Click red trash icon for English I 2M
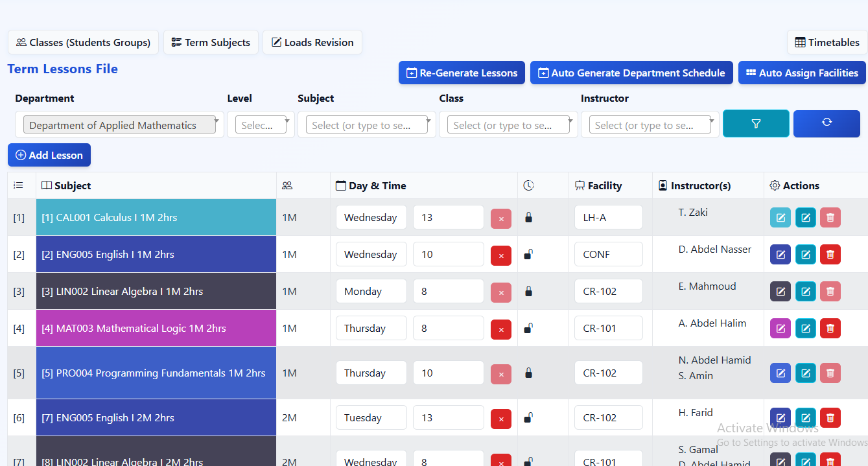The image size is (868, 466). point(830,418)
